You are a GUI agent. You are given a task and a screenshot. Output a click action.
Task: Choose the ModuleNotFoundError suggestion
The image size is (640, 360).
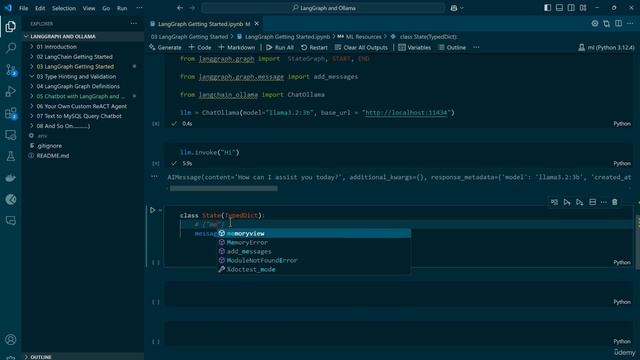coord(313,260)
